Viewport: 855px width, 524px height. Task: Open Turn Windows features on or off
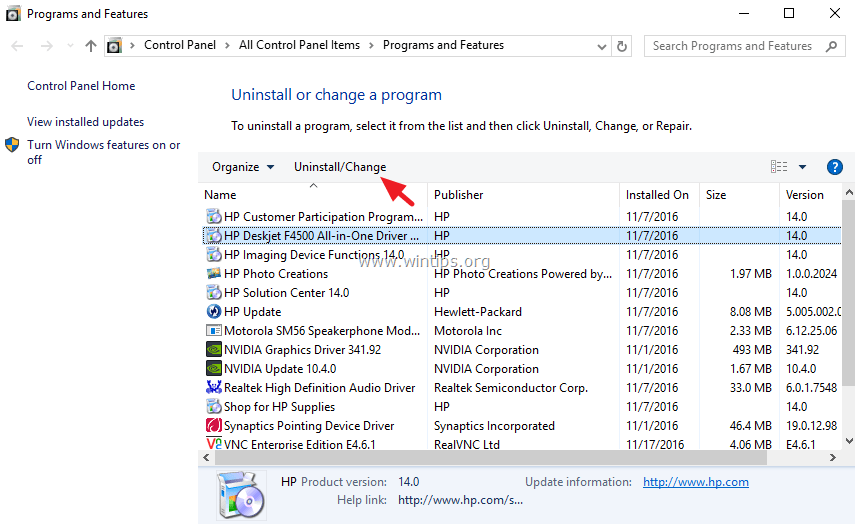pos(104,152)
